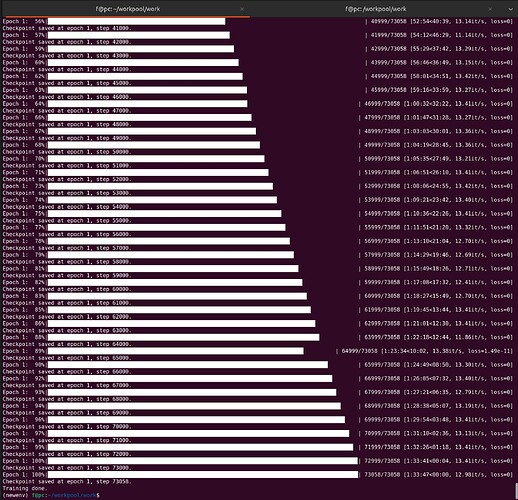Click 'Checkpoint saved at epoch 1, step 72000.'
Image resolution: width=518 pixels, height=500 pixels.
tap(67, 454)
